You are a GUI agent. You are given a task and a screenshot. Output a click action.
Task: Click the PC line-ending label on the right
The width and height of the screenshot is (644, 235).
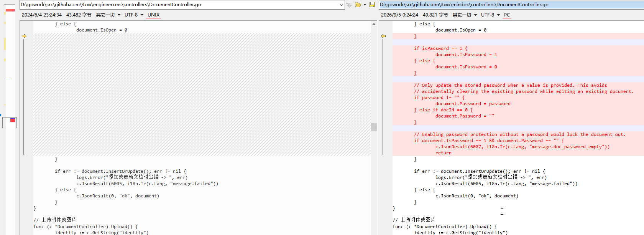(x=507, y=15)
